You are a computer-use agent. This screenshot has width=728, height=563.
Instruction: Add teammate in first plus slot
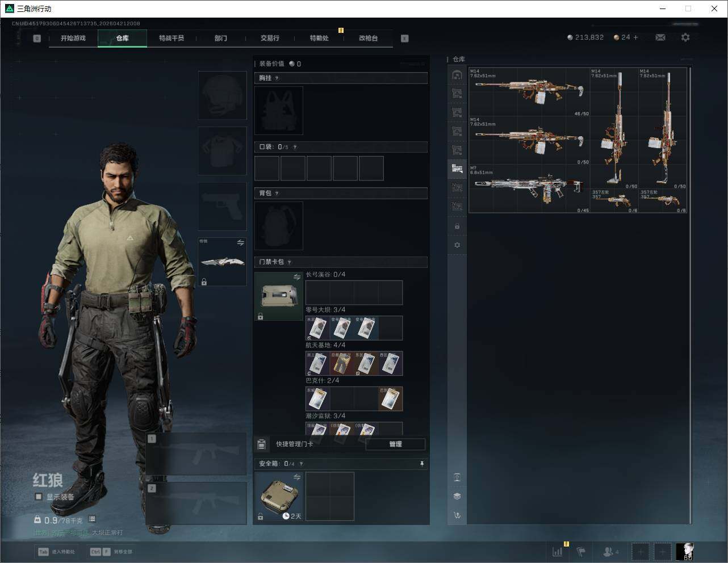(640, 552)
